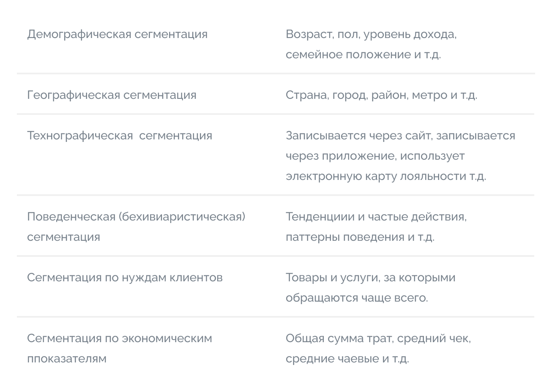Click the 'Технографическая сегментация' label
The height and width of the screenshot is (392, 552).
[x=120, y=136]
